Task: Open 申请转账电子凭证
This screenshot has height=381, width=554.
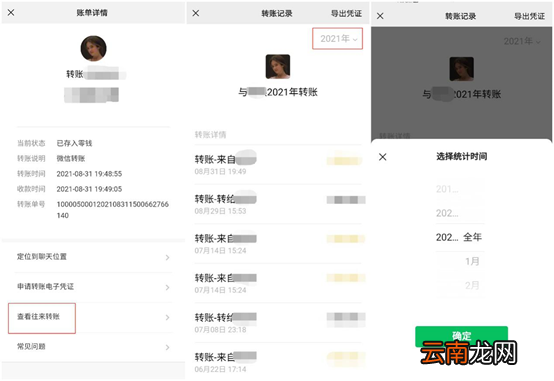Action: pos(93,287)
